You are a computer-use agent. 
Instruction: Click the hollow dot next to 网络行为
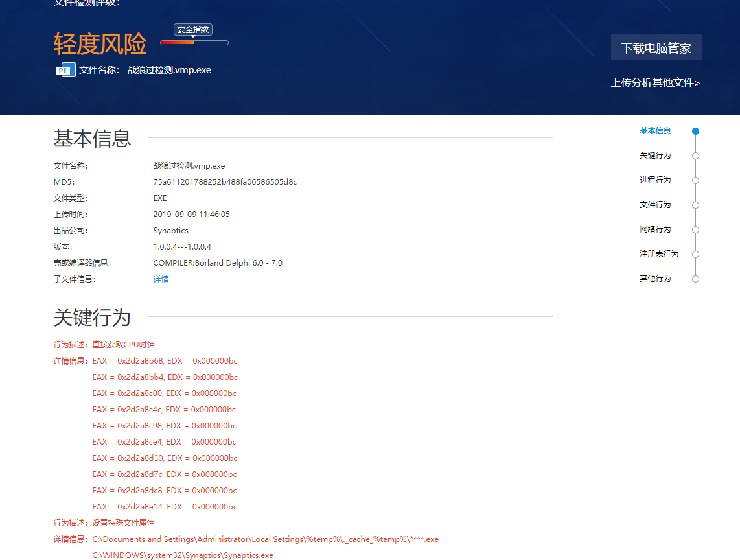pos(695,229)
